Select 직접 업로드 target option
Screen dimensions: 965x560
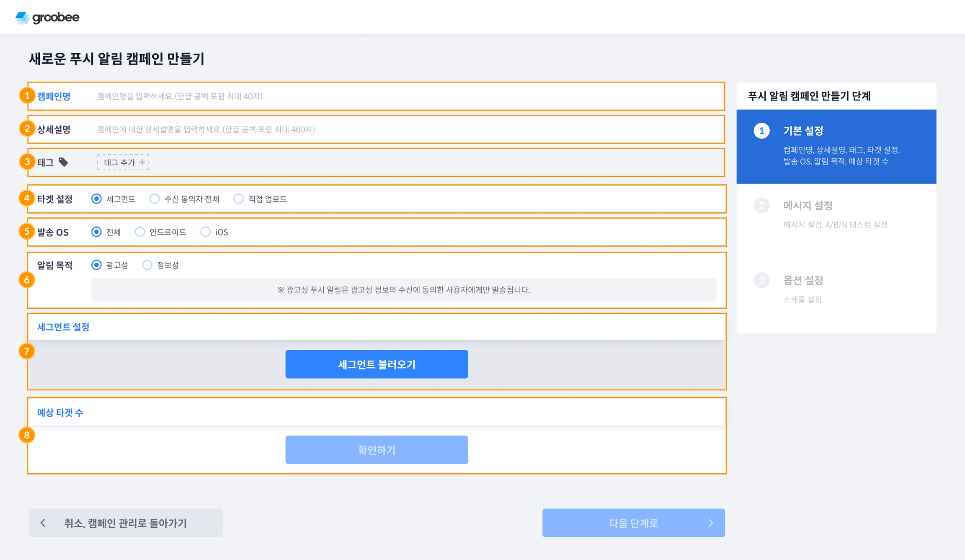[x=238, y=199]
